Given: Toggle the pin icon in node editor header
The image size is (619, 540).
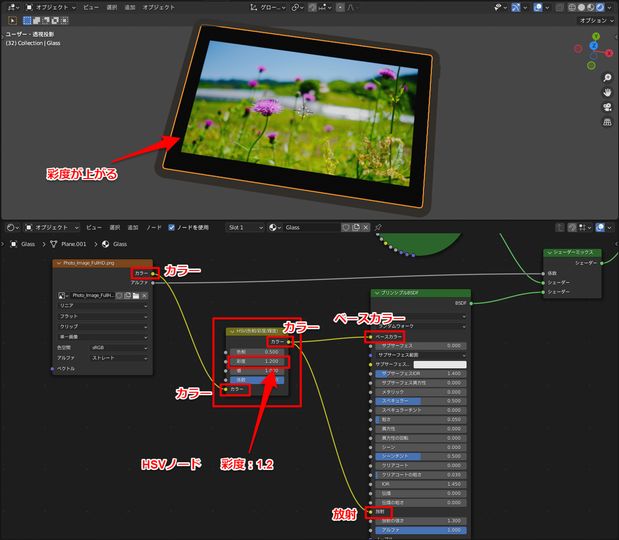Looking at the screenshot, I should [378, 227].
